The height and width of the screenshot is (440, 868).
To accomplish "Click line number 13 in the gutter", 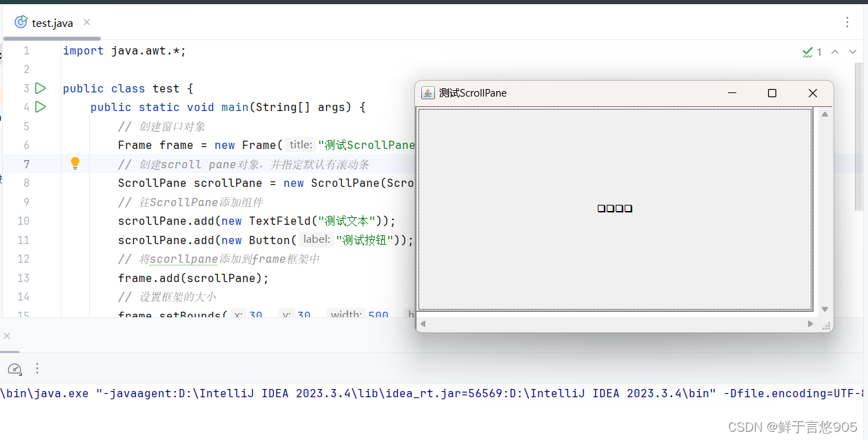I will tap(23, 278).
